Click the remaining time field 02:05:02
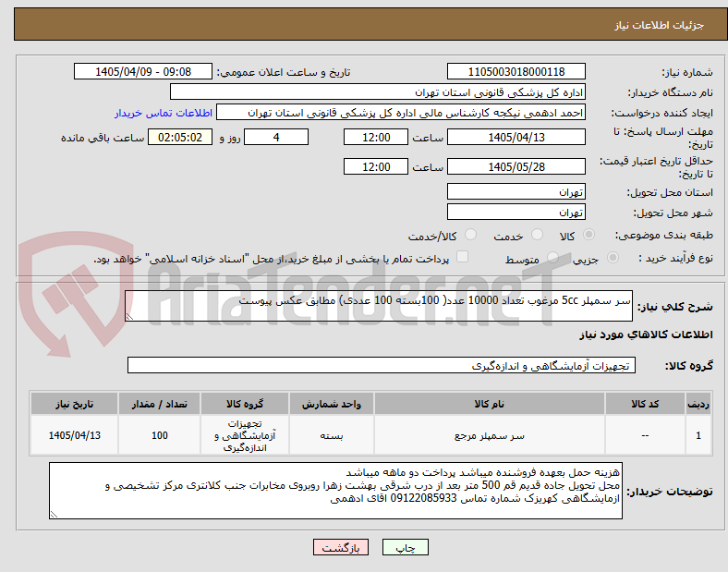 coord(180,137)
